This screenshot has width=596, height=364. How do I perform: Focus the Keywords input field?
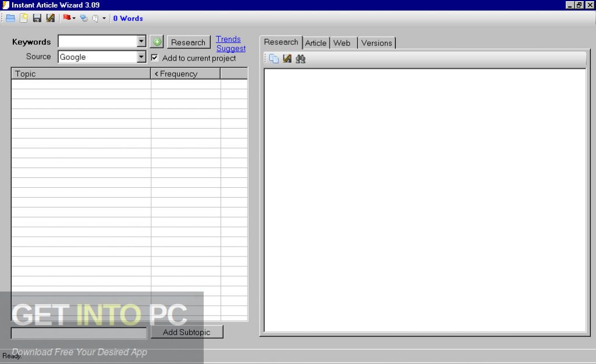tap(98, 41)
